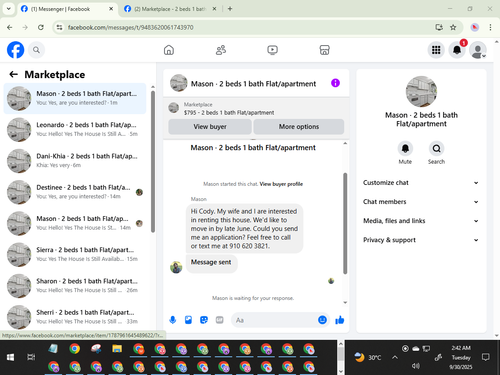Expand Chat members section
500x375 pixels.
[421, 202]
